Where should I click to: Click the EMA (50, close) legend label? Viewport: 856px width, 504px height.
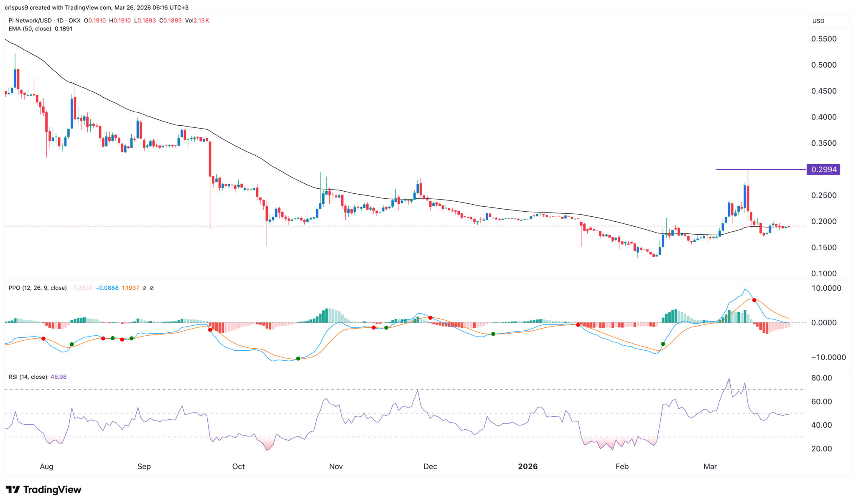(x=30, y=29)
